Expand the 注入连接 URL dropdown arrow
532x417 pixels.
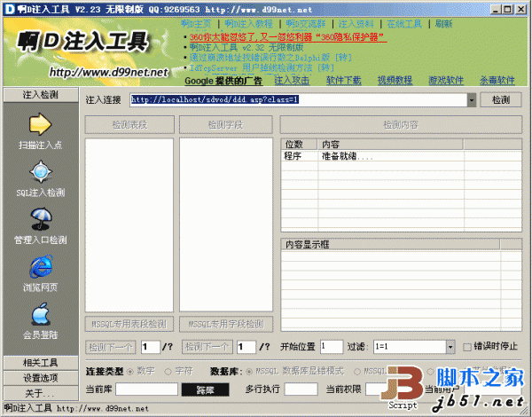(472, 100)
